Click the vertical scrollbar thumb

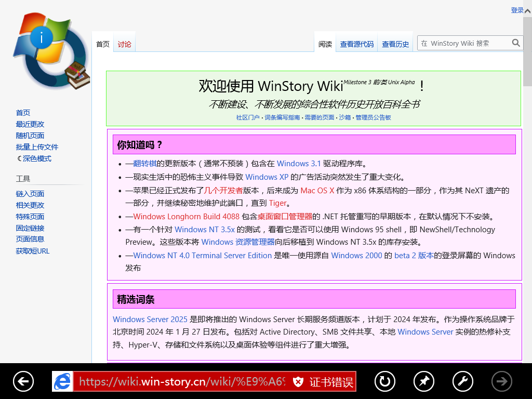tap(528, 51)
